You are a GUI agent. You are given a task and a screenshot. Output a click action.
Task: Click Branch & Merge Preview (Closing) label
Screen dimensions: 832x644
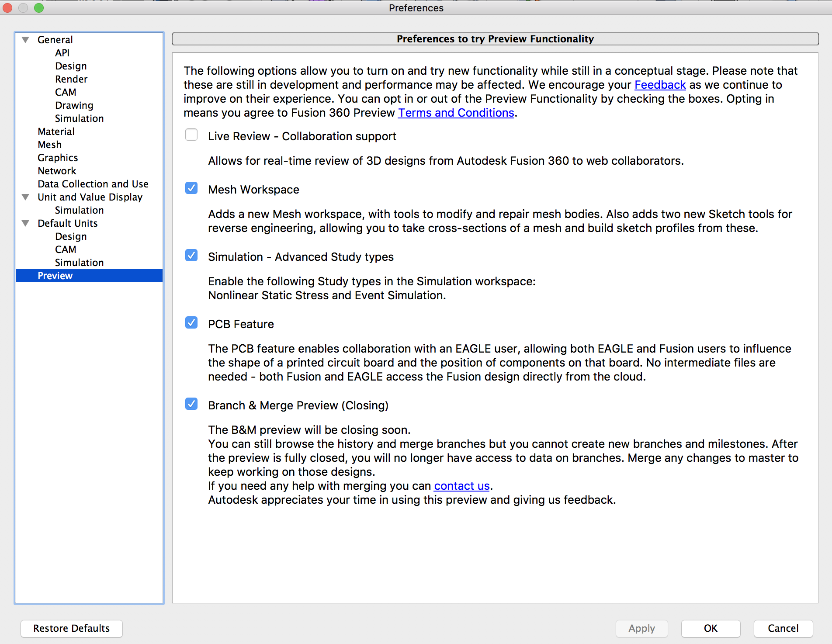click(298, 405)
